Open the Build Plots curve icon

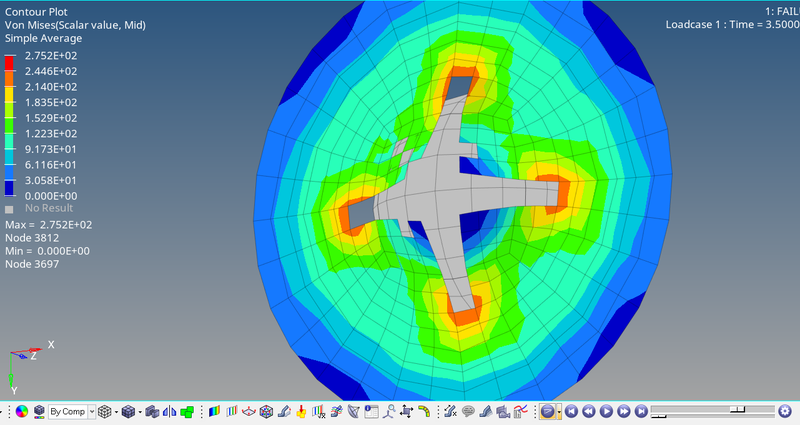(x=520, y=411)
